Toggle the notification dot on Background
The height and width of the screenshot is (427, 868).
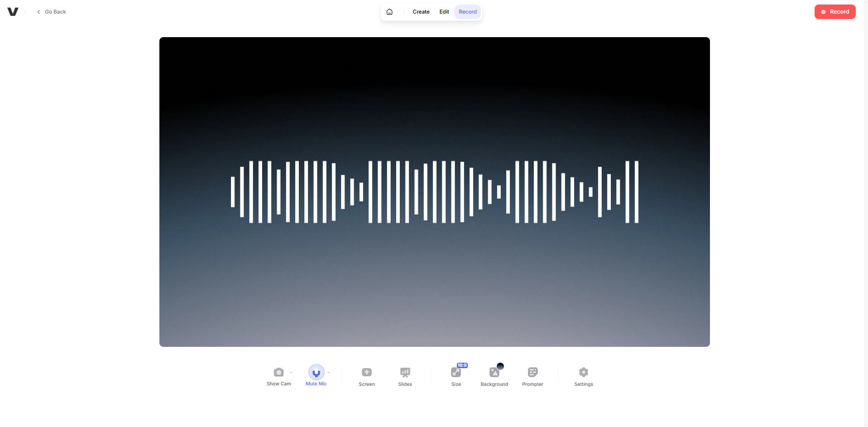(500, 365)
